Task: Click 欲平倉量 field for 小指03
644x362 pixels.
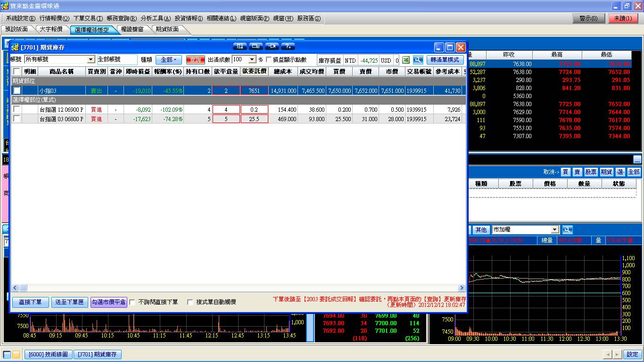Action: point(226,90)
